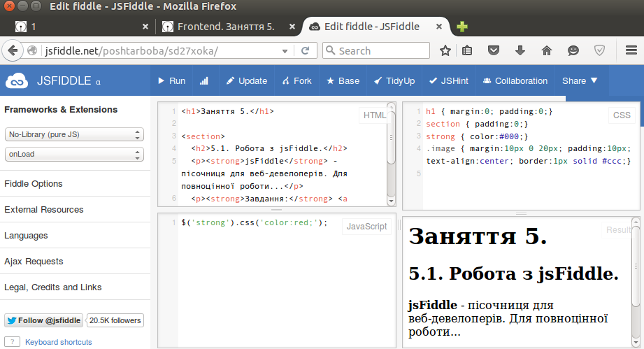Click the Result panel label

[617, 230]
